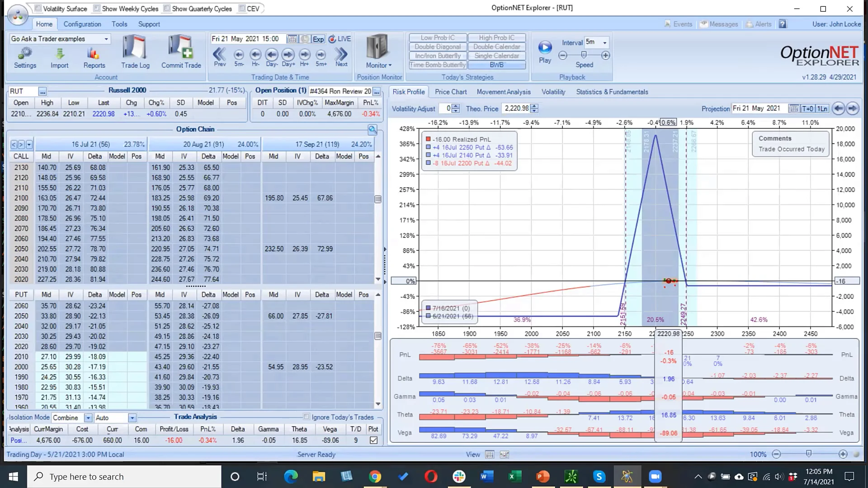The width and height of the screenshot is (868, 488).
Task: Open the Go Ask a Trader examples dropdown
Action: [106, 39]
